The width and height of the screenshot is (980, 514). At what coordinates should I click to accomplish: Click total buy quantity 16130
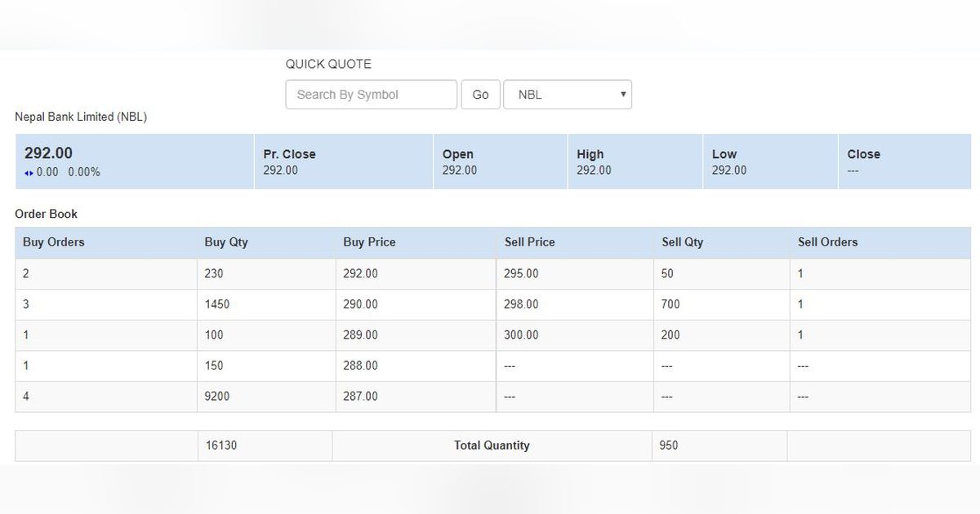click(220, 445)
